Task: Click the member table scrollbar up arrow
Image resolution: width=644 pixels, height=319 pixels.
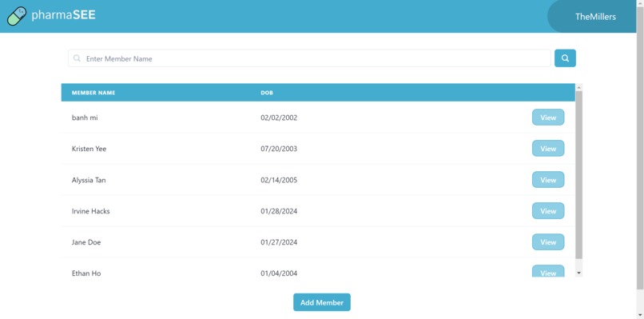Action: click(x=578, y=87)
